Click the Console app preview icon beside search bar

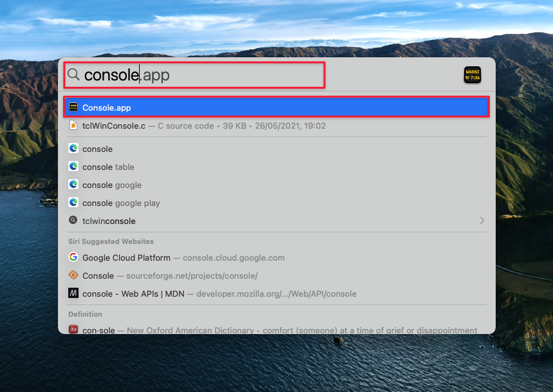point(472,75)
